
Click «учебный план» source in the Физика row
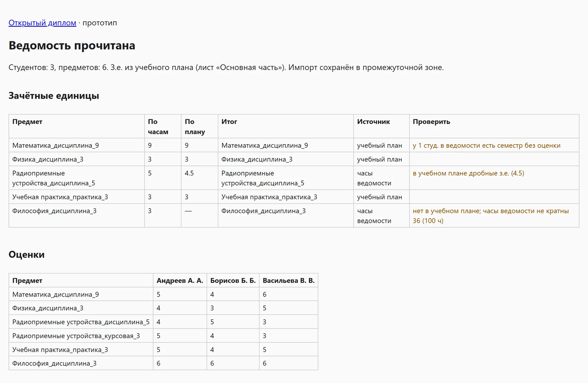[380, 159]
